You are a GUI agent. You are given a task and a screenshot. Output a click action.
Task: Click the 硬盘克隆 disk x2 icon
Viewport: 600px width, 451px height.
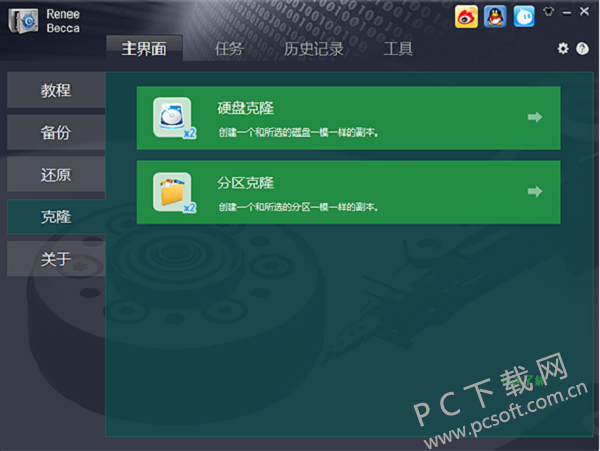(174, 118)
